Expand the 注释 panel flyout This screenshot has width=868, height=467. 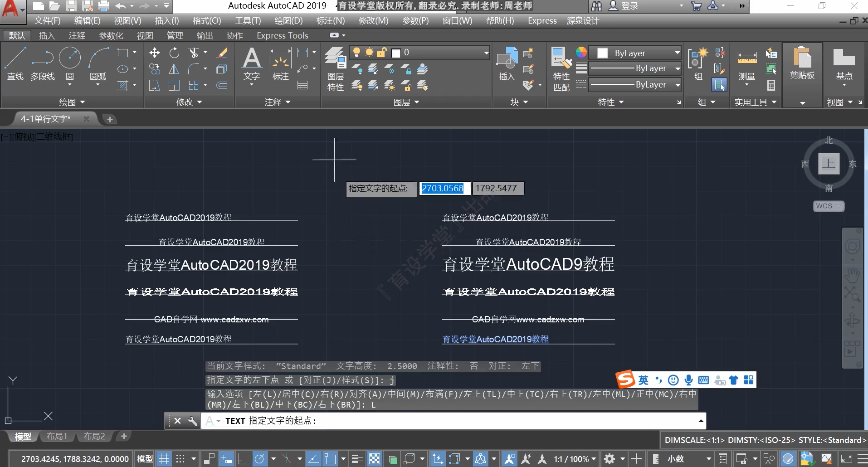pyautogui.click(x=278, y=102)
